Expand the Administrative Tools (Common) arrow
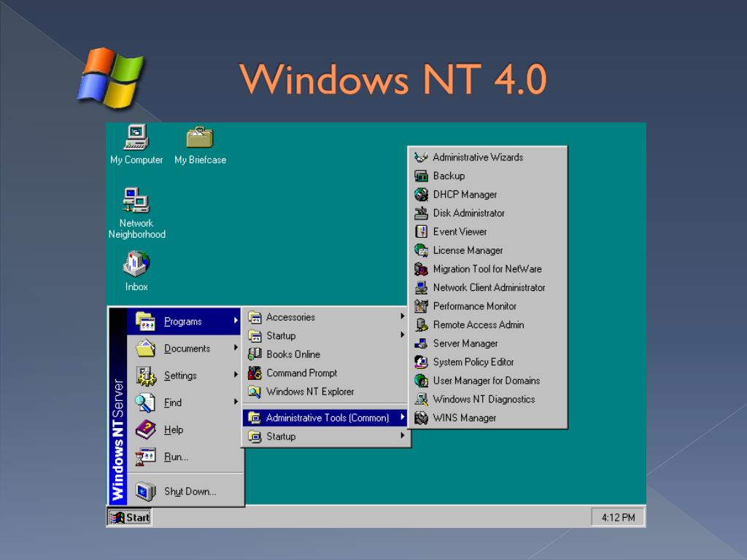Image resolution: width=747 pixels, height=560 pixels. point(403,417)
